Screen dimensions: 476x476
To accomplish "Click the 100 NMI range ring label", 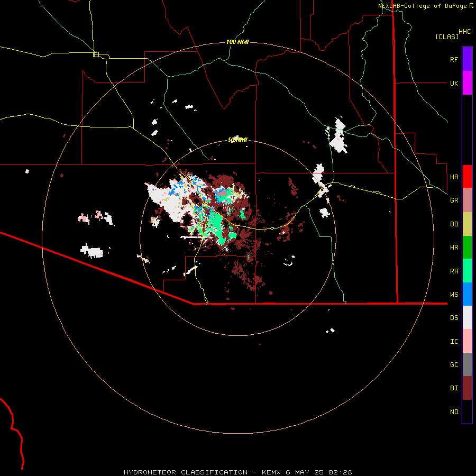I will click(x=237, y=42).
